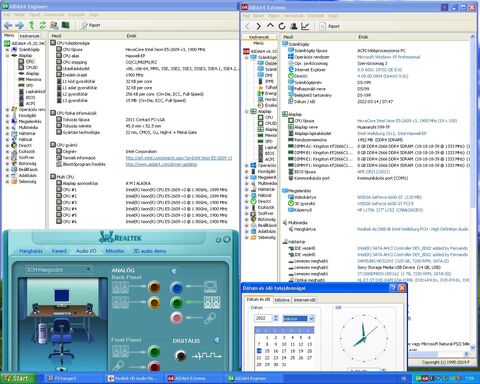Screen dimensions: 480x384
Task: Open date dialog help question mark button
Action: click(x=393, y=288)
